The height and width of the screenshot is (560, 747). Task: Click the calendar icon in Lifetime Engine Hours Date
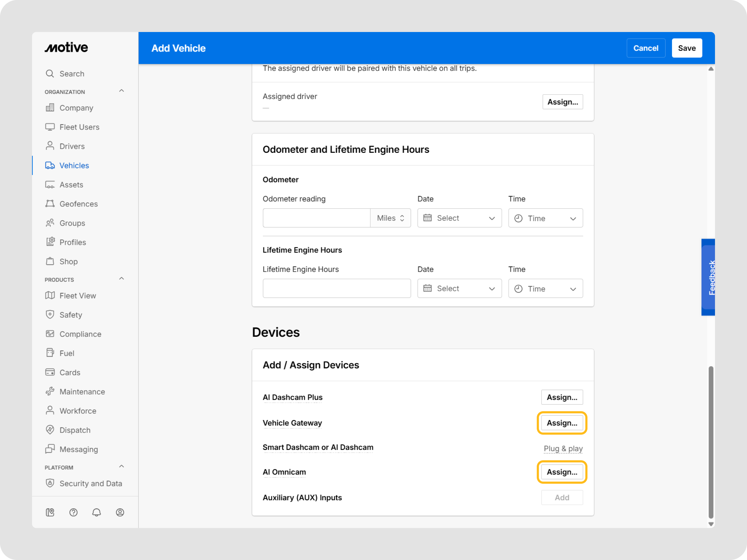click(428, 288)
